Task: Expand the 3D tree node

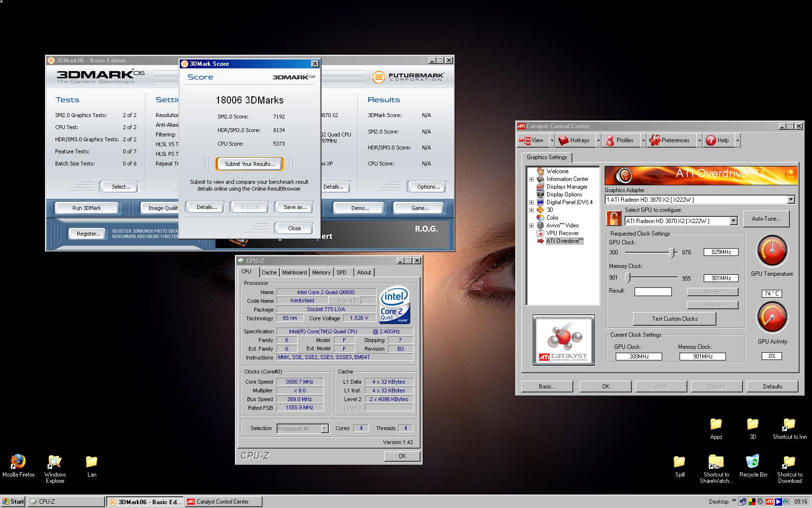Action: tap(531, 210)
